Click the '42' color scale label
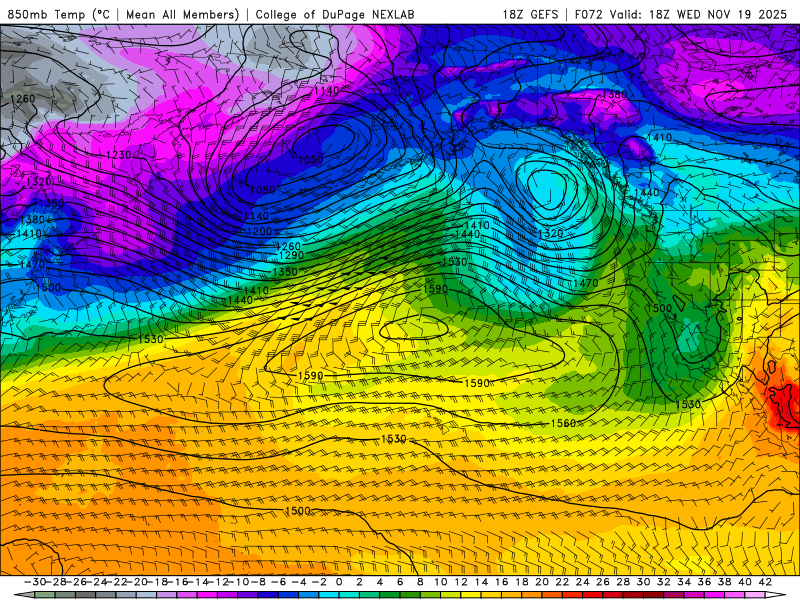Image resolution: width=800 pixels, height=600 pixels. pyautogui.click(x=765, y=582)
